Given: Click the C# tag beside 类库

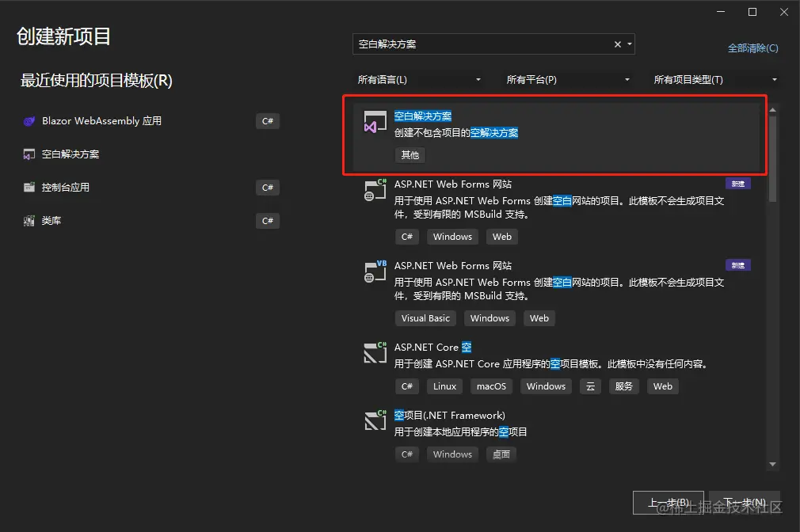Looking at the screenshot, I should (x=268, y=220).
